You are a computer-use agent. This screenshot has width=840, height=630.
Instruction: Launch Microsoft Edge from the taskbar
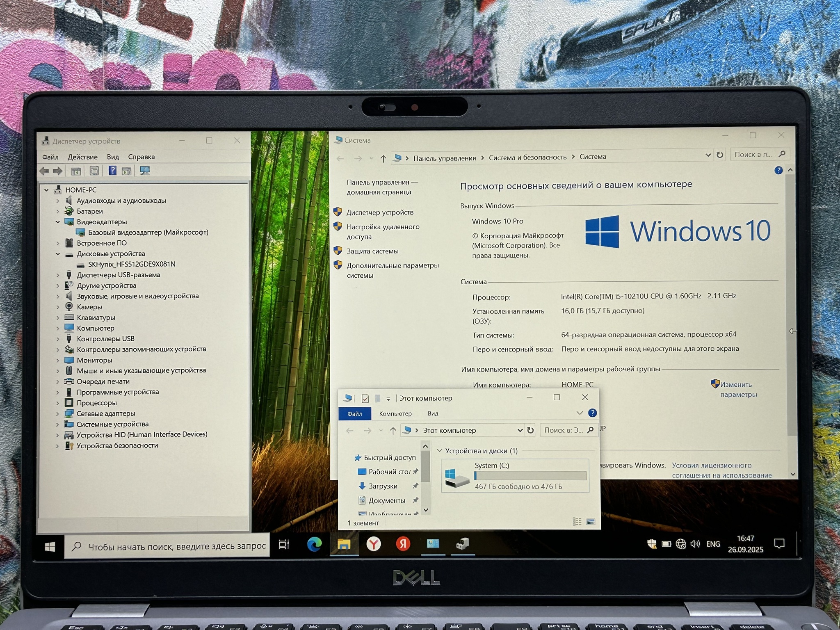pos(315,544)
